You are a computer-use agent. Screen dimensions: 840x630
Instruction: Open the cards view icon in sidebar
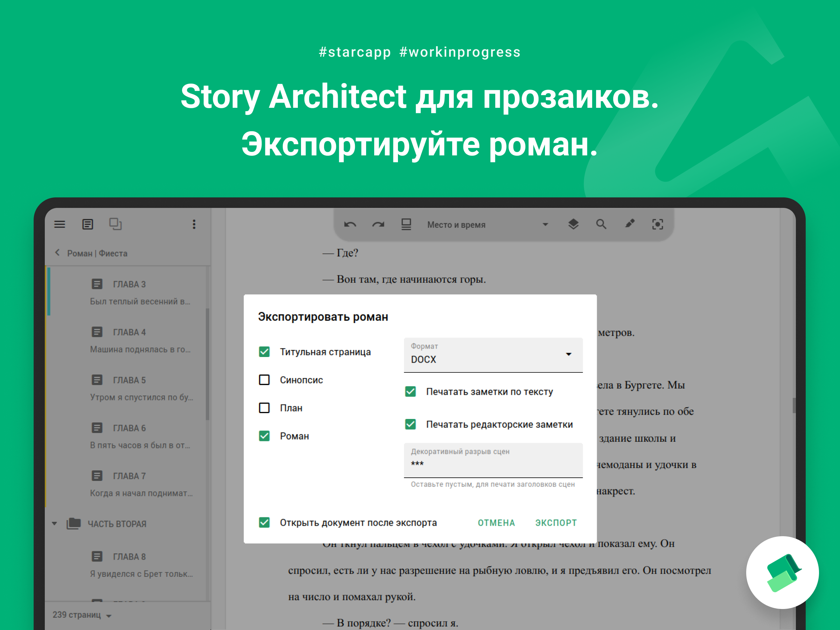pos(115,224)
